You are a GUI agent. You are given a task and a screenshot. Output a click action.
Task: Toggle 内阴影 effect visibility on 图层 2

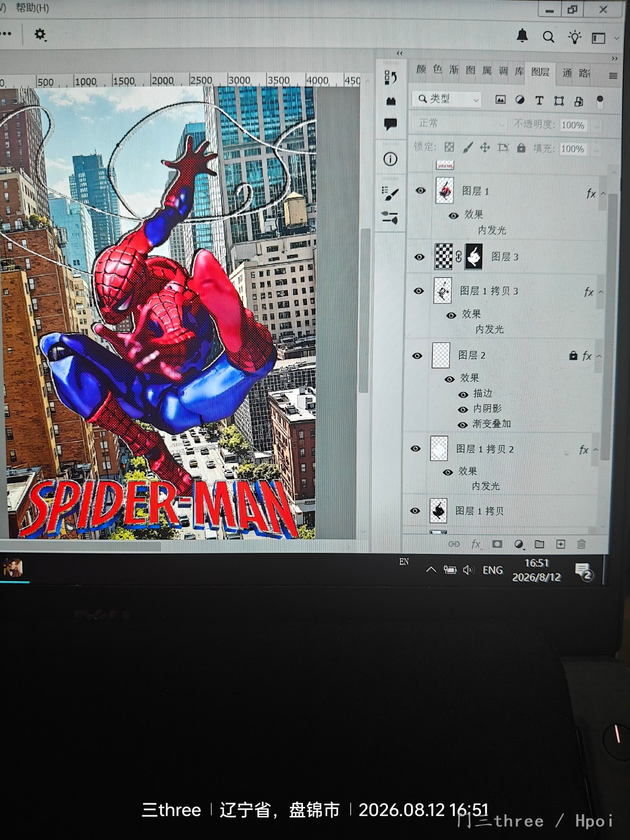pyautogui.click(x=463, y=409)
